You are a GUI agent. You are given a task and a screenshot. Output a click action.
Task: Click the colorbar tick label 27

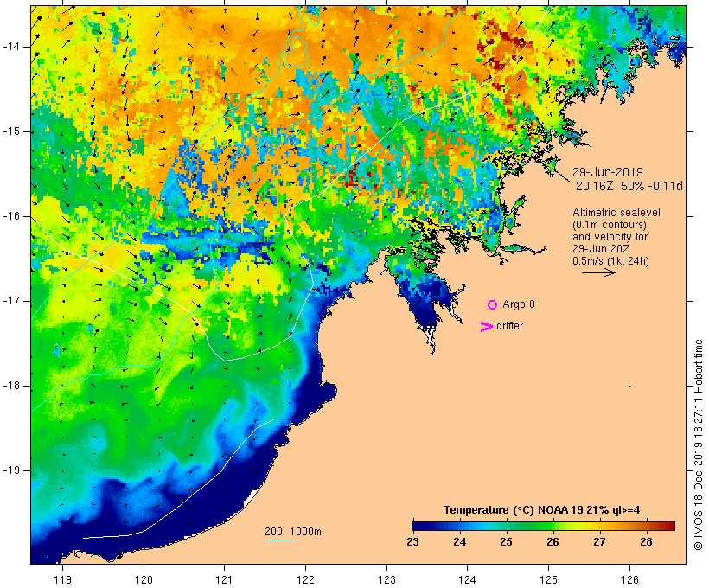pyautogui.click(x=599, y=542)
